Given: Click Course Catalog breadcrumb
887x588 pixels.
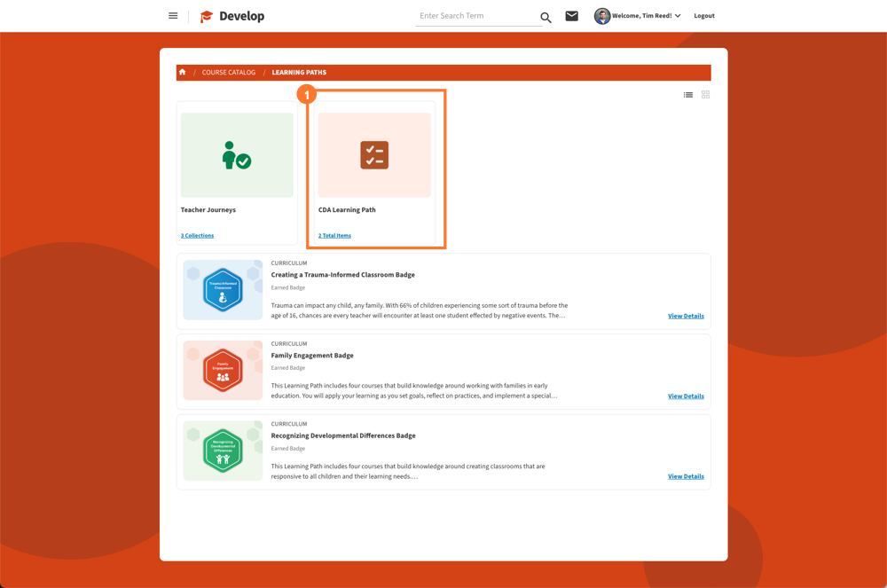Looking at the screenshot, I should 228,73.
